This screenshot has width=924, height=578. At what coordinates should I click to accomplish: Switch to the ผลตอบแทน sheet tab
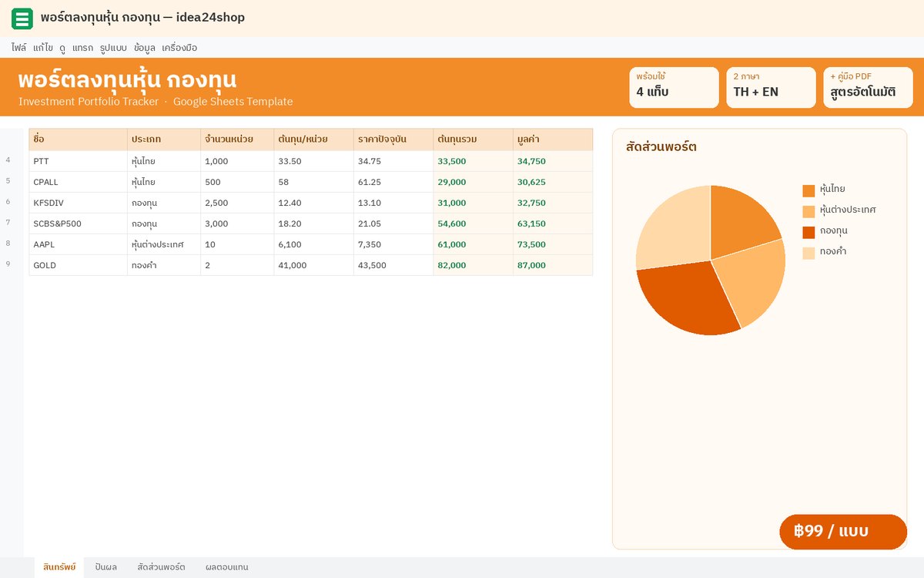[227, 567]
